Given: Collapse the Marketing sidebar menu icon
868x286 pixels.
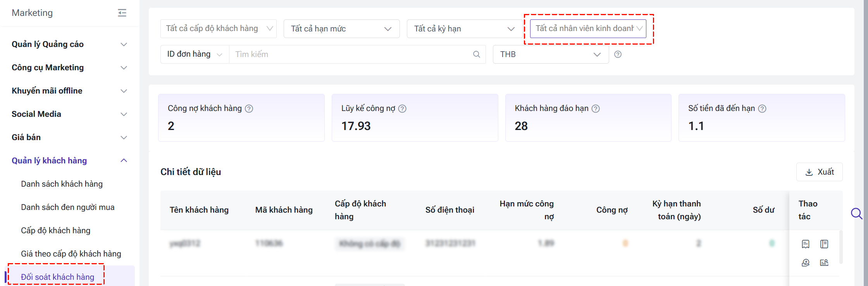Looking at the screenshot, I should pyautogui.click(x=122, y=13).
